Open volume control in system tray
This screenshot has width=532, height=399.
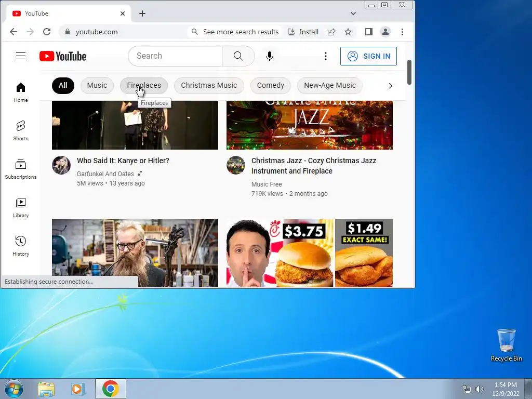click(x=480, y=389)
